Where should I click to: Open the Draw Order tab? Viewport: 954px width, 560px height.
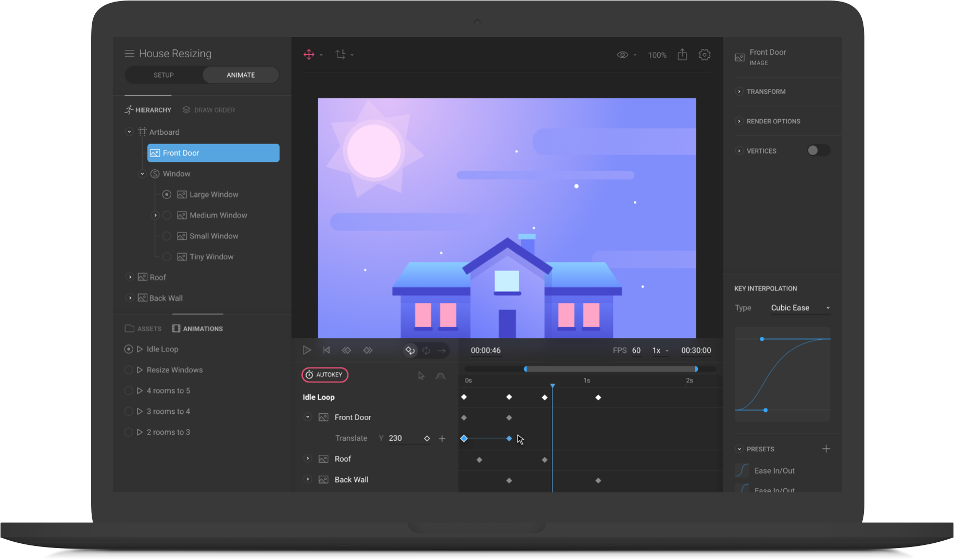click(208, 110)
